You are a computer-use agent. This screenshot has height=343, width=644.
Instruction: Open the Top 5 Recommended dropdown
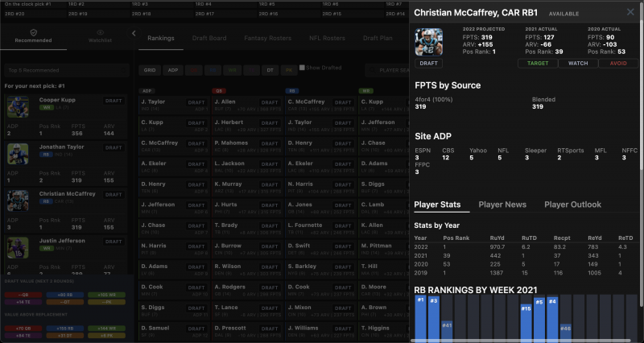tap(67, 70)
